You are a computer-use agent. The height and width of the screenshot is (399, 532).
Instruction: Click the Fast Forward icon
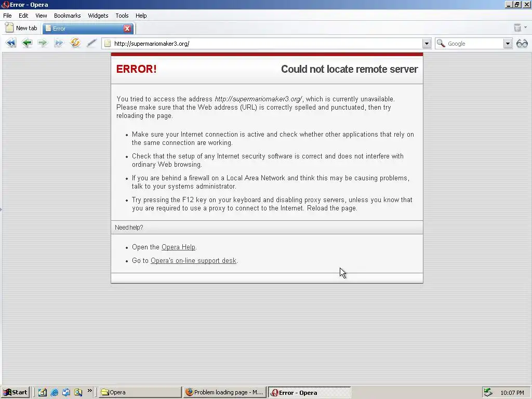point(59,43)
